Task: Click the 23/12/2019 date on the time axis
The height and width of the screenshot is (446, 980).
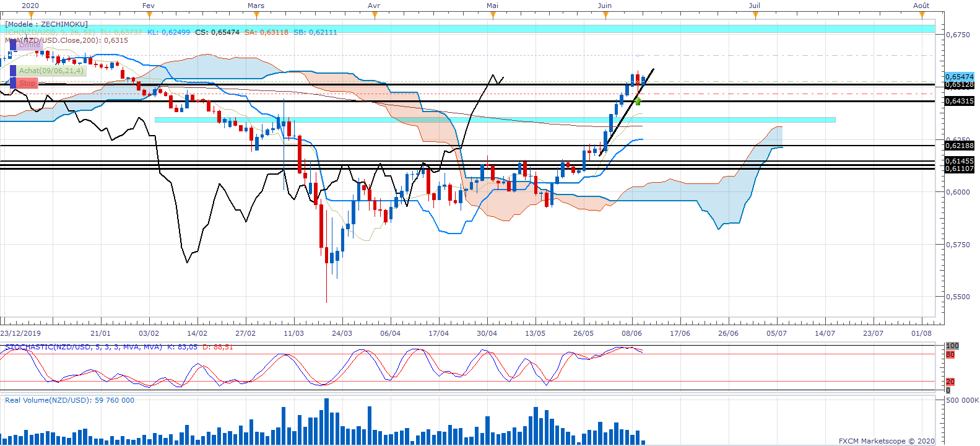Action: click(20, 333)
